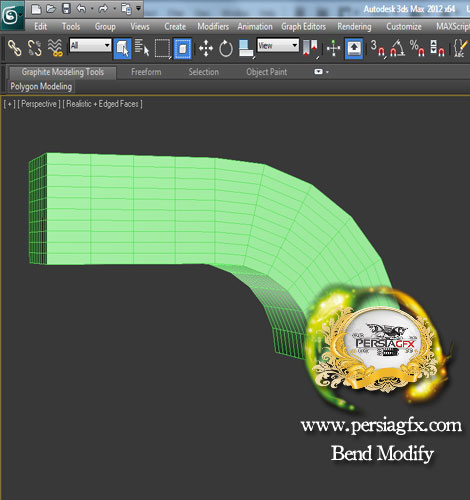Click the Open File folder icon

point(51,9)
